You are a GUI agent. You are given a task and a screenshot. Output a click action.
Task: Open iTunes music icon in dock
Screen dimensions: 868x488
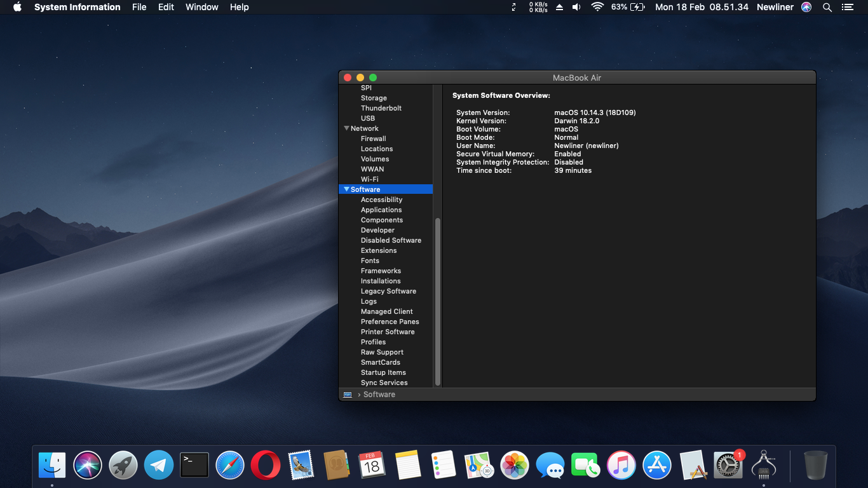pyautogui.click(x=621, y=465)
